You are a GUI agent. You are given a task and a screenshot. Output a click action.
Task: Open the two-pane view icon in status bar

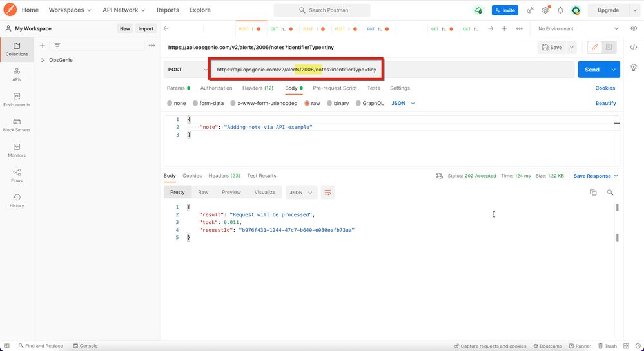(x=626, y=346)
